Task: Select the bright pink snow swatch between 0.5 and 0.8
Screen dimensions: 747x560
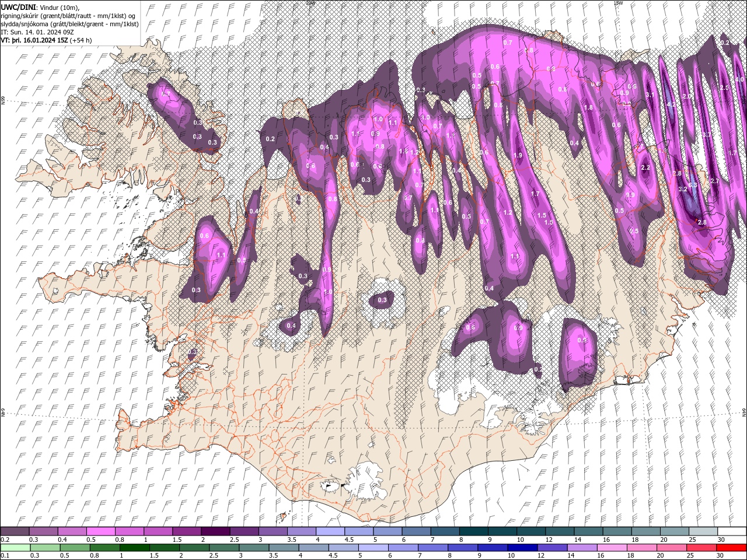Action: point(100,531)
